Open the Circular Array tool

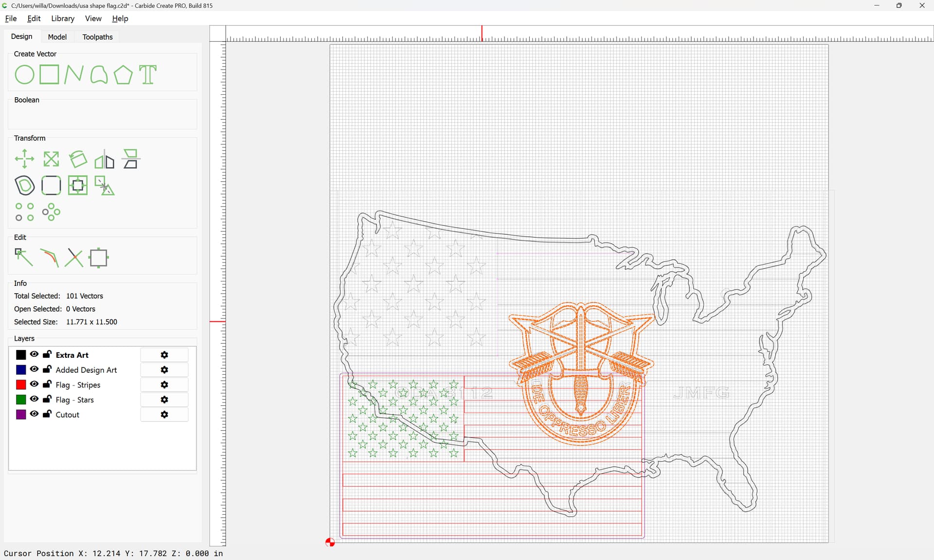point(51,212)
